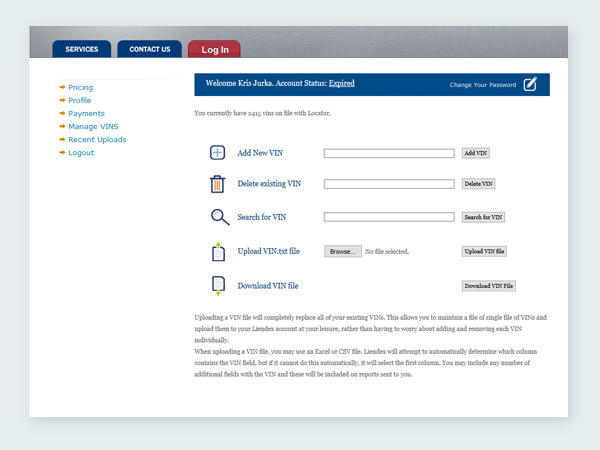Click the magnifying glass search icon
Viewport: 600px width, 450px height.
pos(219,217)
